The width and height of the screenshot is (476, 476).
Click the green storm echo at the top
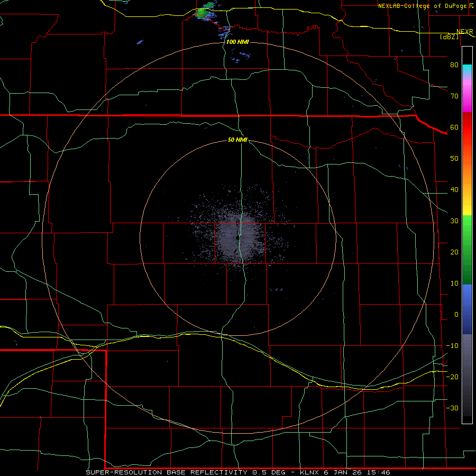coord(202,13)
